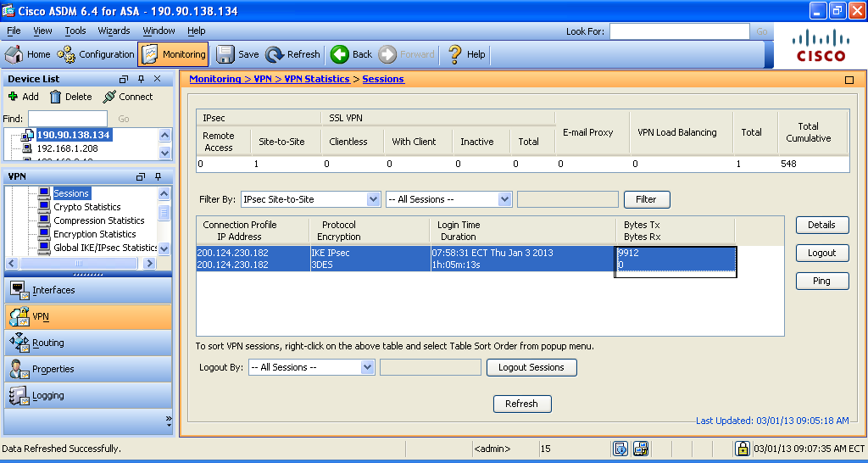This screenshot has width=868, height=463.
Task: Click the Ping button
Action: [x=822, y=281]
